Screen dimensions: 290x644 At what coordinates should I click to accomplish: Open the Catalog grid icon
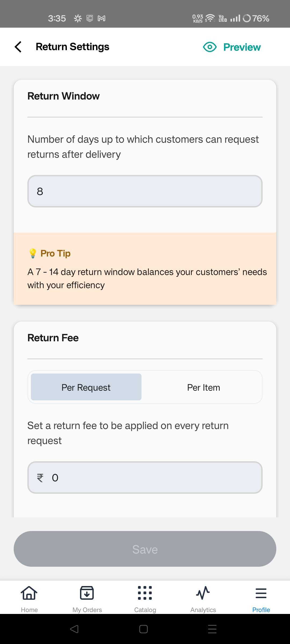click(145, 593)
